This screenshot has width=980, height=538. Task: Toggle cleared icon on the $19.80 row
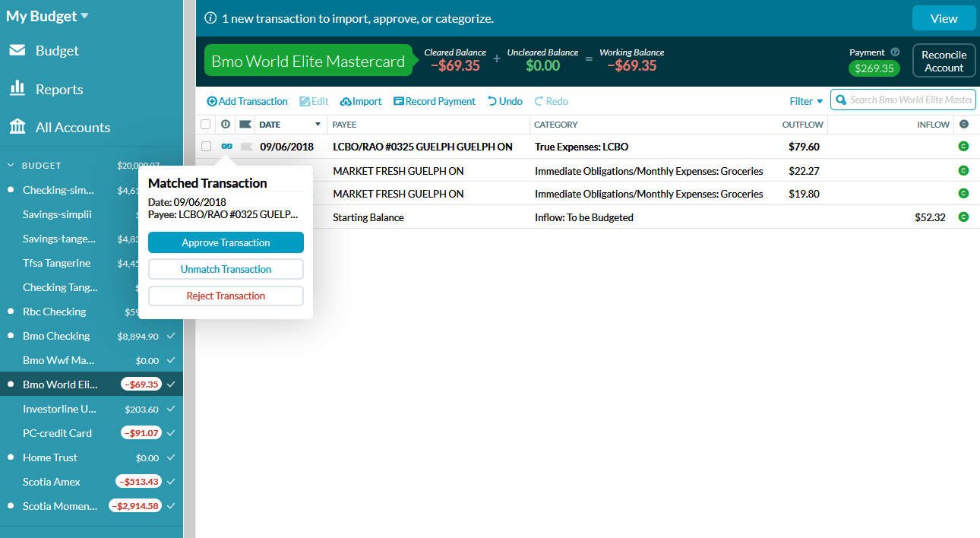pyautogui.click(x=963, y=193)
